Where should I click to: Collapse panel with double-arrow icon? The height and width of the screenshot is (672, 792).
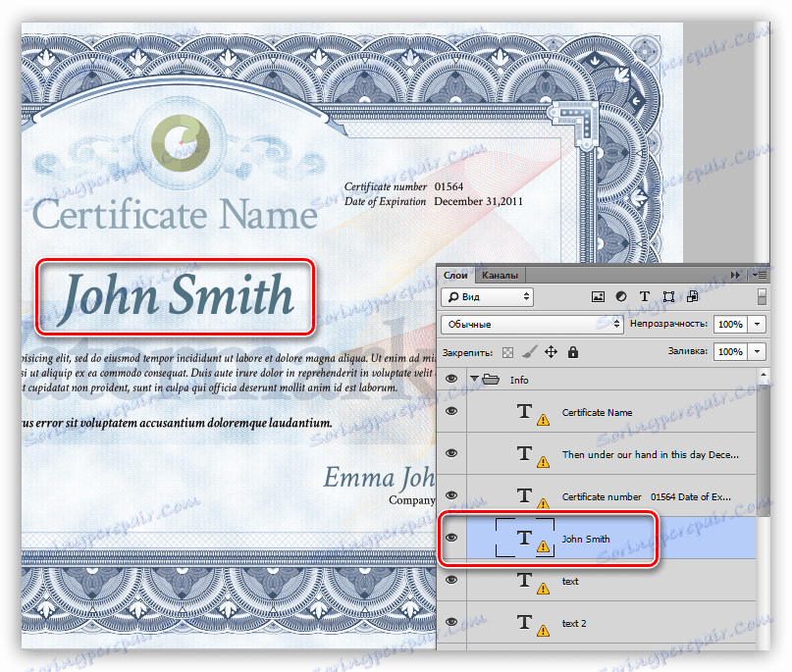735,275
